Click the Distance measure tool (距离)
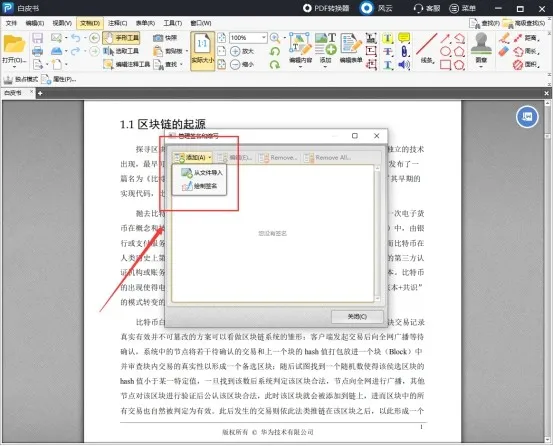Viewport: 553px width, 446px height. coord(526,38)
